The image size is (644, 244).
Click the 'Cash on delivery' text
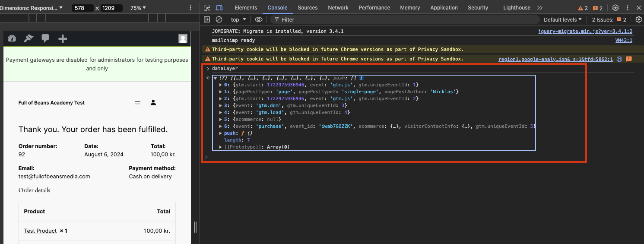tap(150, 177)
